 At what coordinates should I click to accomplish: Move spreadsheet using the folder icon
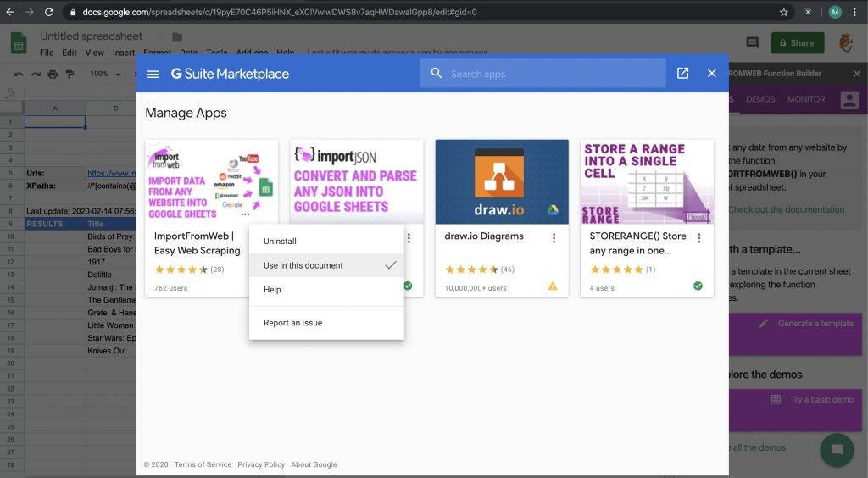point(177,36)
